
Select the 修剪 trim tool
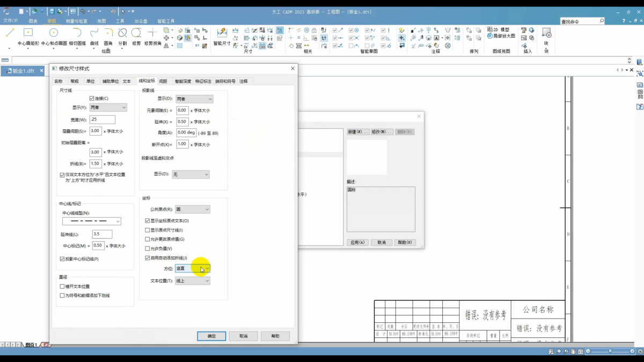coord(136,36)
